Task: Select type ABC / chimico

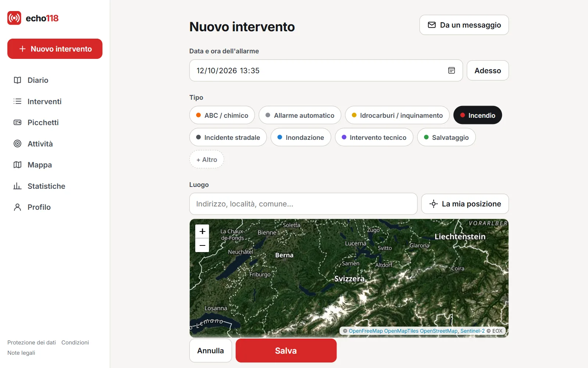Action: (222, 115)
